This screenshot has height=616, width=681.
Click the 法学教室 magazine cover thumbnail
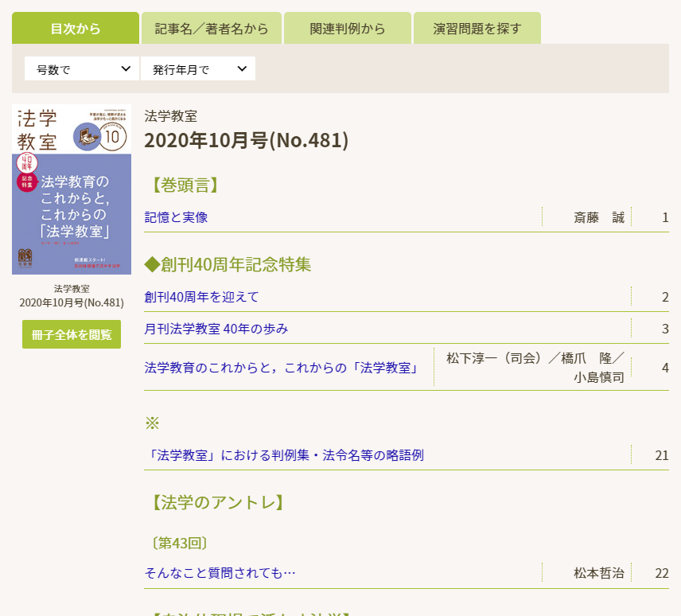pos(72,189)
